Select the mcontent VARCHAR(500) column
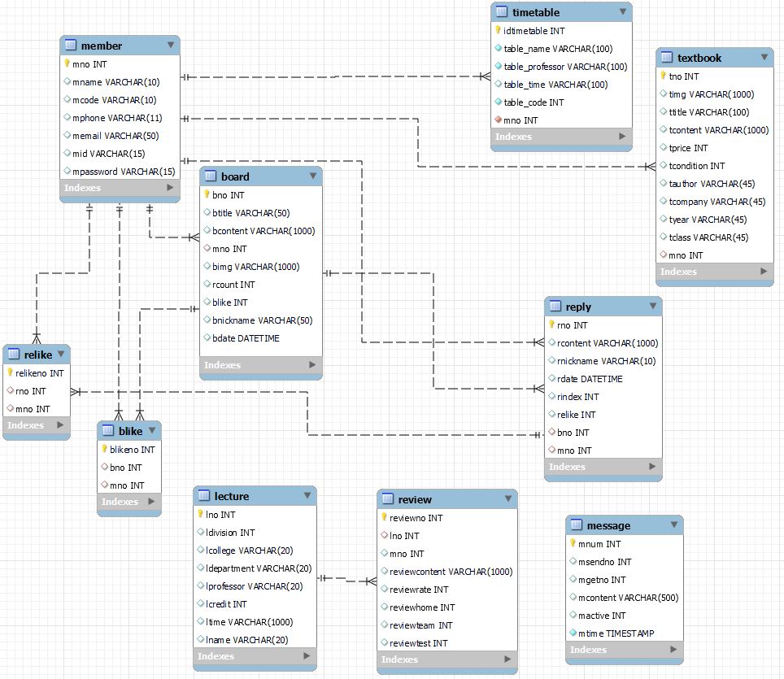This screenshot has width=784, height=679. (x=625, y=598)
